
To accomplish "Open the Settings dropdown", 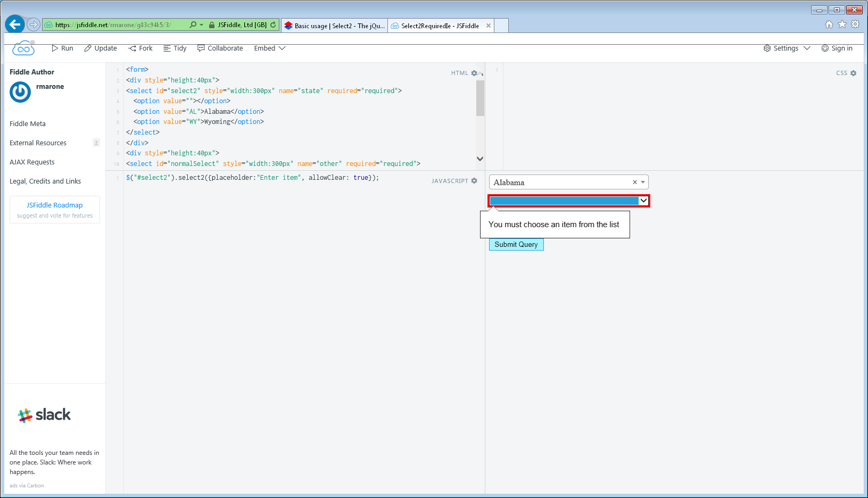I will click(x=786, y=48).
